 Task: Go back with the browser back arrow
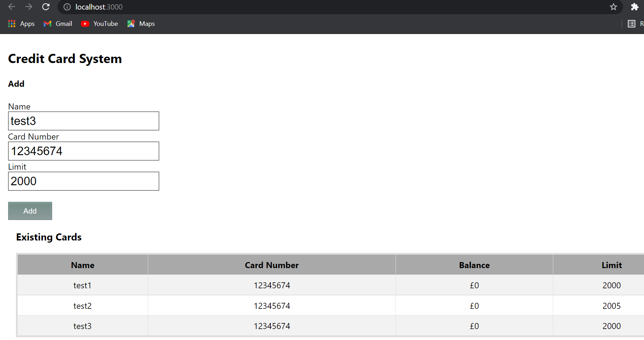tap(12, 7)
